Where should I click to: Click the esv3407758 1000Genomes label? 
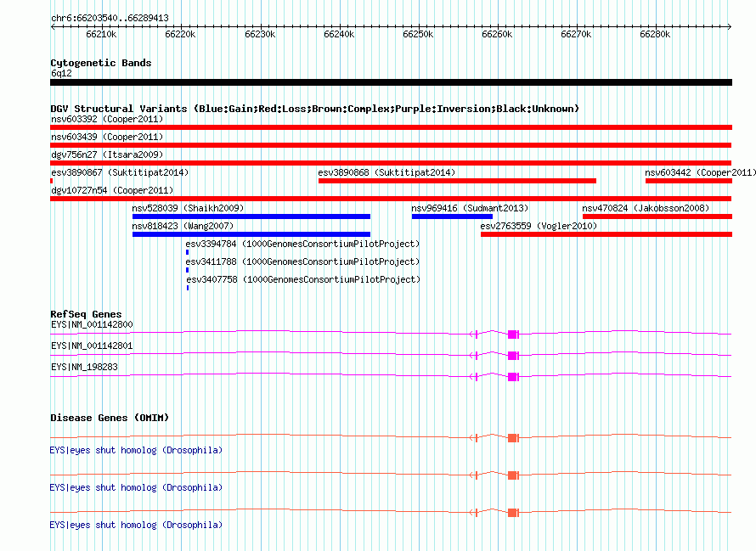tap(303, 279)
